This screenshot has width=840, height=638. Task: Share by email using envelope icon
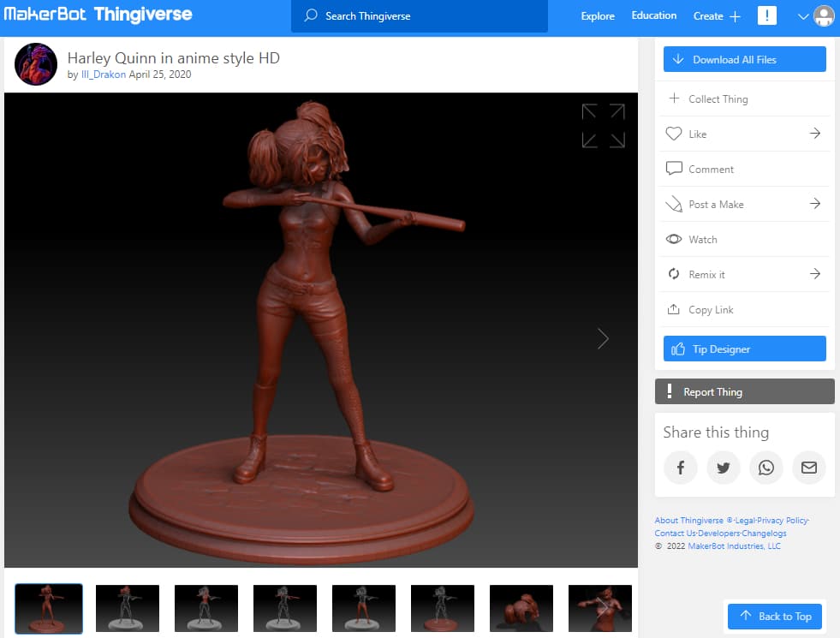point(809,468)
